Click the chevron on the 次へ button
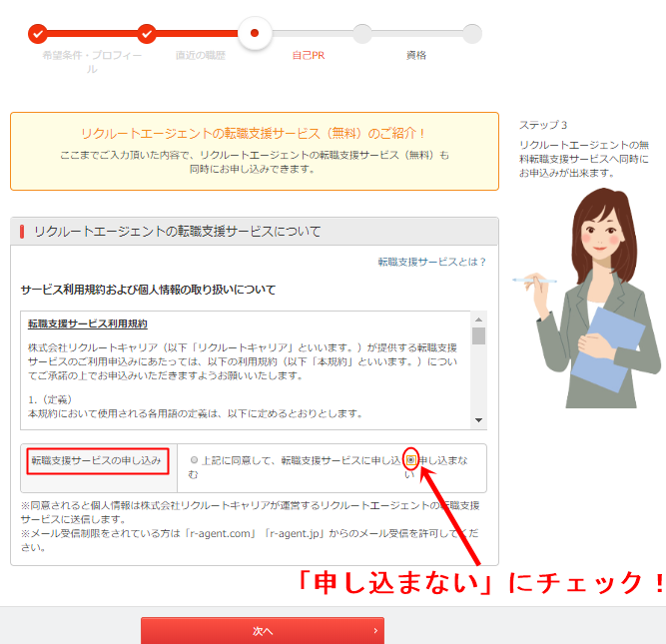The width and height of the screenshot is (666, 644). [375, 630]
